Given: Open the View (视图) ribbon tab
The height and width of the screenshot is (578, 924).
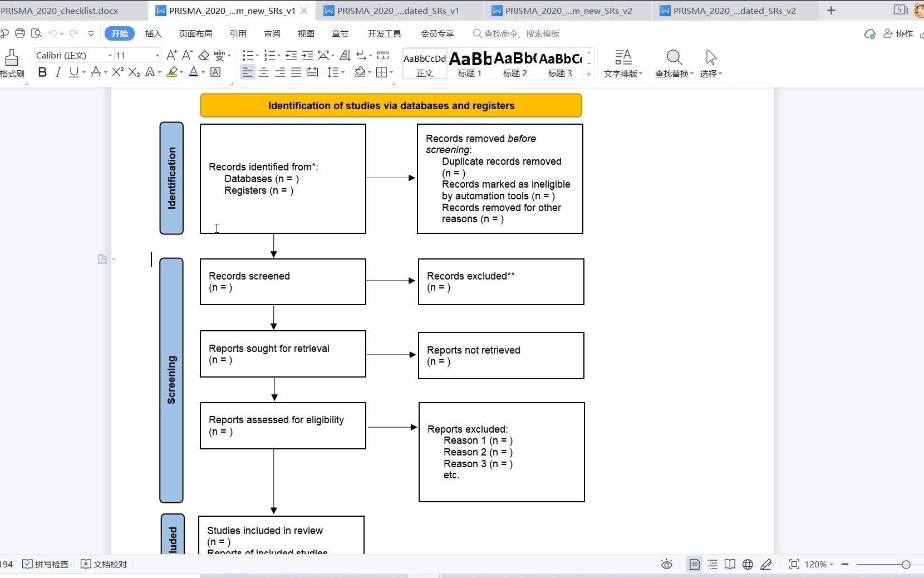Looking at the screenshot, I should [306, 33].
